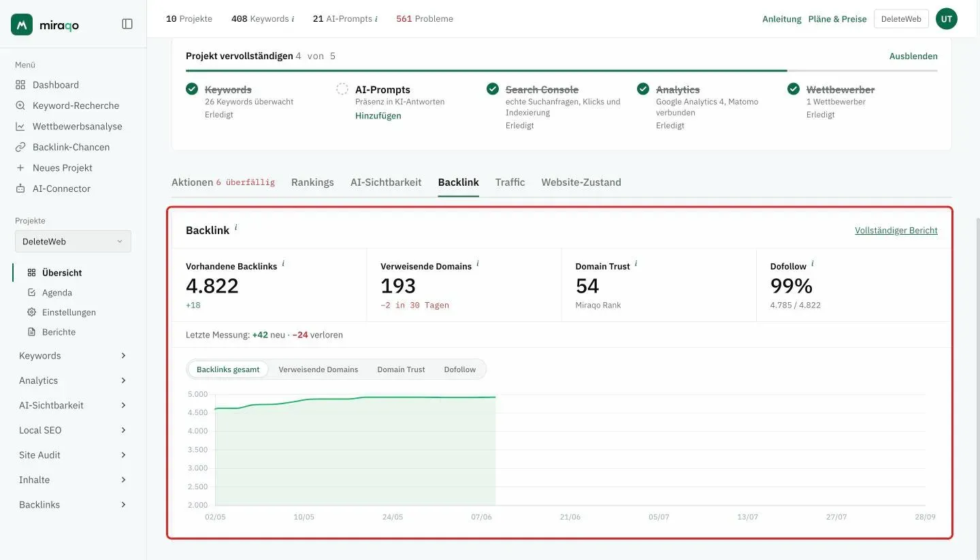
Task: Click the Neues Projekt plus icon
Action: tap(20, 168)
